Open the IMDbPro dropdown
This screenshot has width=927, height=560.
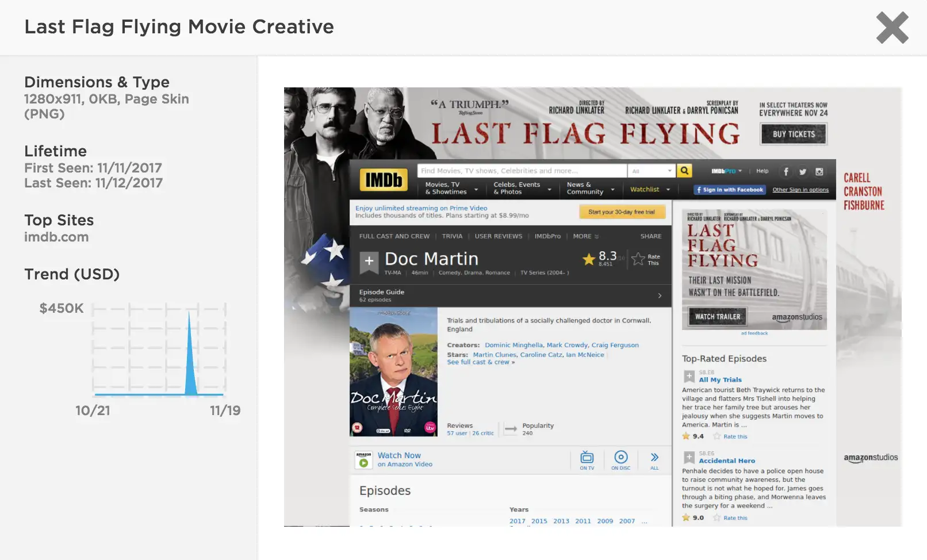pyautogui.click(x=726, y=171)
